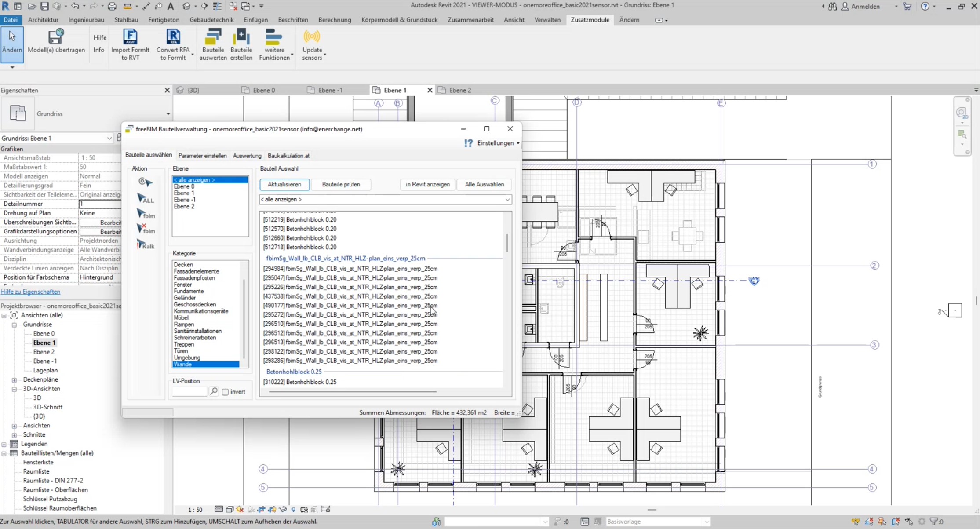
Task: Click the 'Anmelden' sign-in button
Action: [x=860, y=6]
